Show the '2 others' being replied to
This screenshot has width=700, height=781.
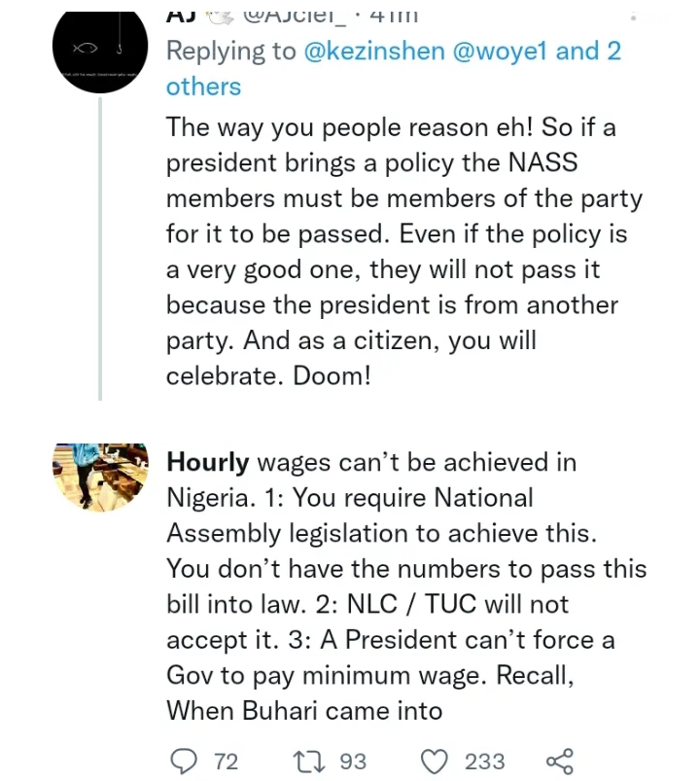[x=204, y=86]
